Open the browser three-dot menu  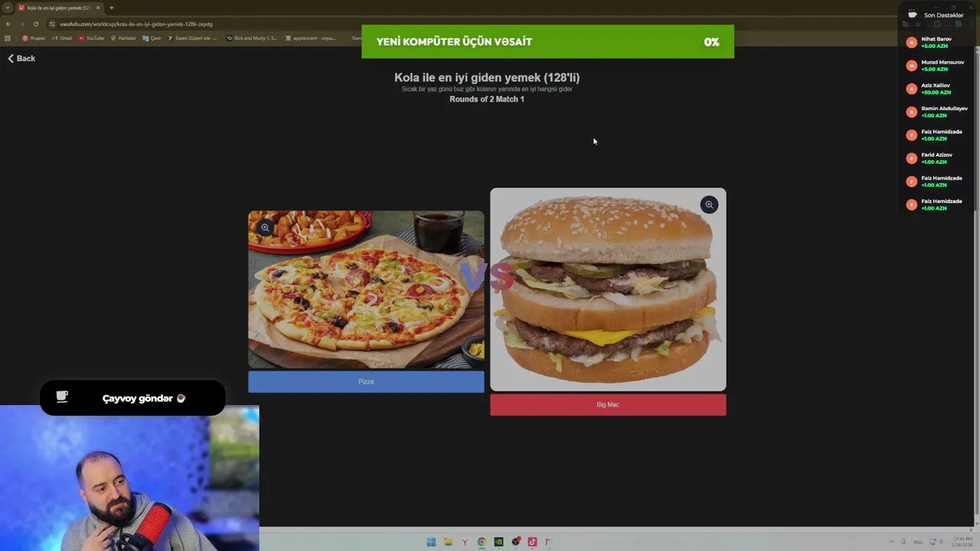click(972, 24)
